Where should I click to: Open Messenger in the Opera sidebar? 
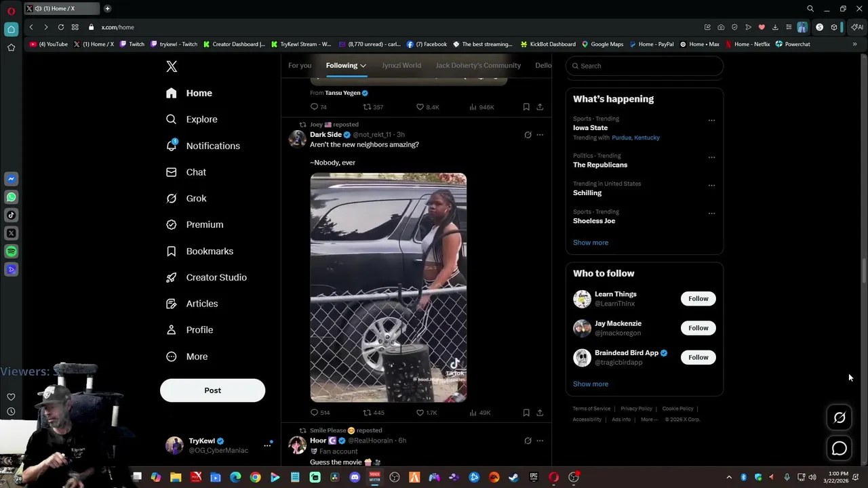[x=11, y=179]
